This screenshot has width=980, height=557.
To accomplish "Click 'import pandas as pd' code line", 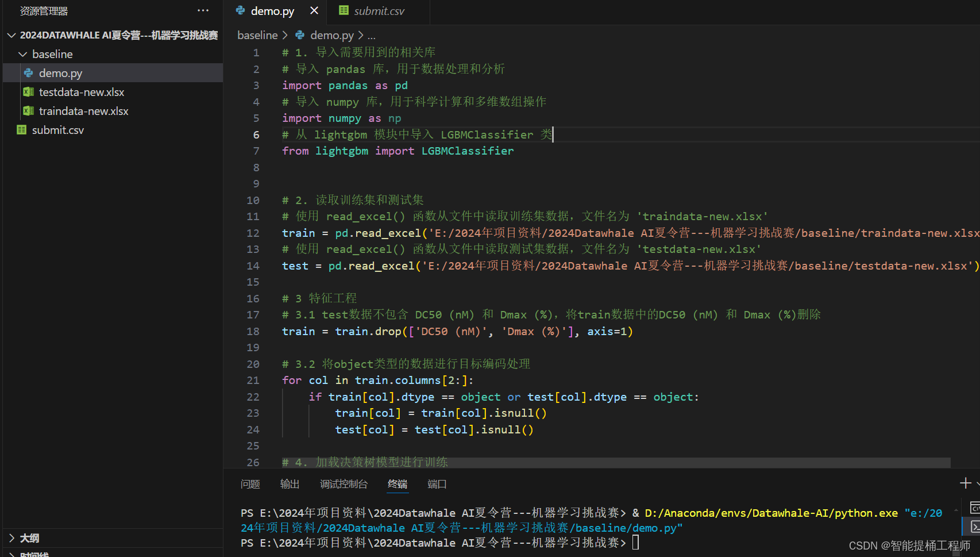I will (x=345, y=85).
